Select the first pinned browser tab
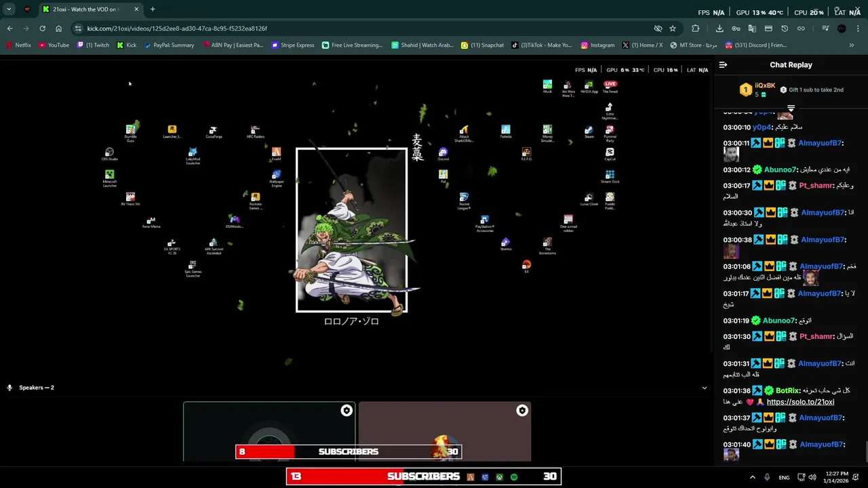This screenshot has height=488, width=868. 27,9
